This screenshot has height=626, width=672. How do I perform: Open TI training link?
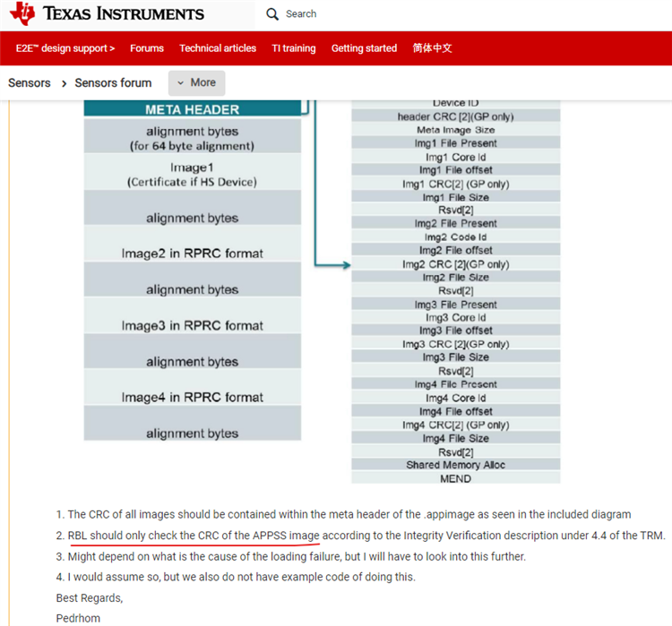point(294,48)
